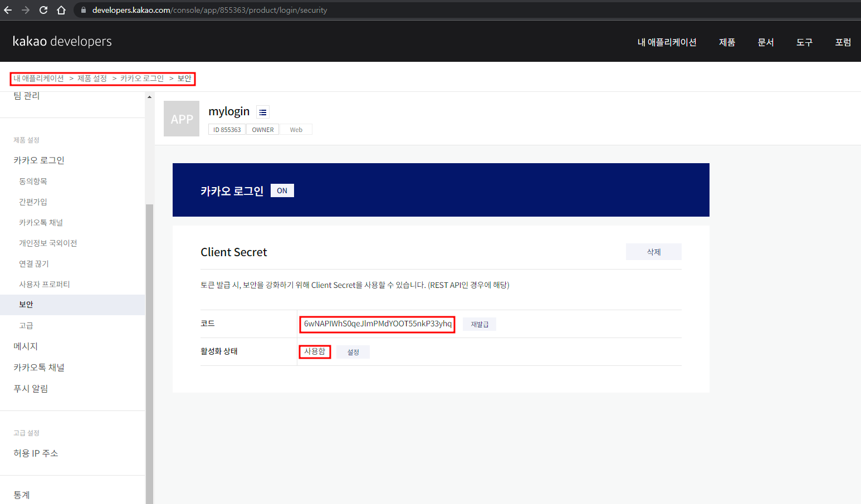Viewport: 861px width, 504px height.
Task: Click 제품 설정 breadcrumb link
Action: [92, 79]
